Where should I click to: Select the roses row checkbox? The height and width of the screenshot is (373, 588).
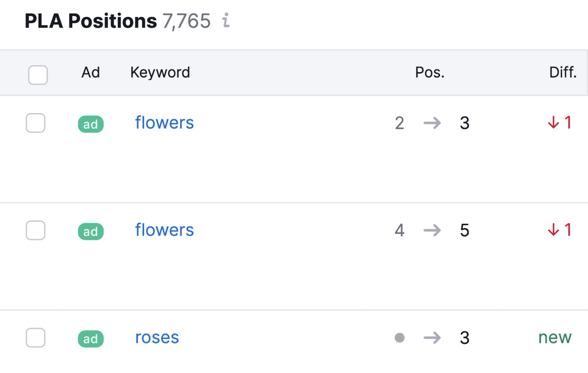[35, 338]
